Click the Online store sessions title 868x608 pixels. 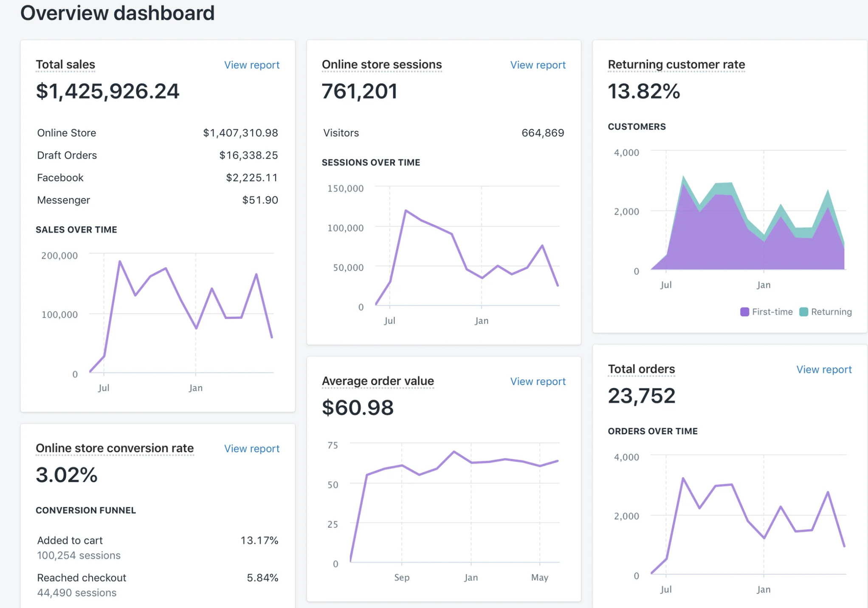coord(382,65)
